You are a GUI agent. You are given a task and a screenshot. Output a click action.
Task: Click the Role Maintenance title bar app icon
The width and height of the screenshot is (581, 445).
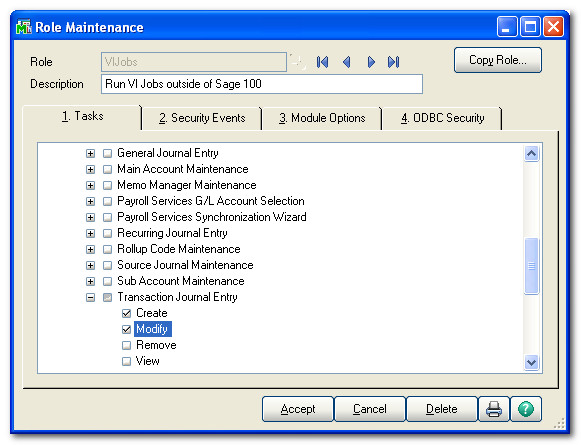pyautogui.click(x=24, y=27)
